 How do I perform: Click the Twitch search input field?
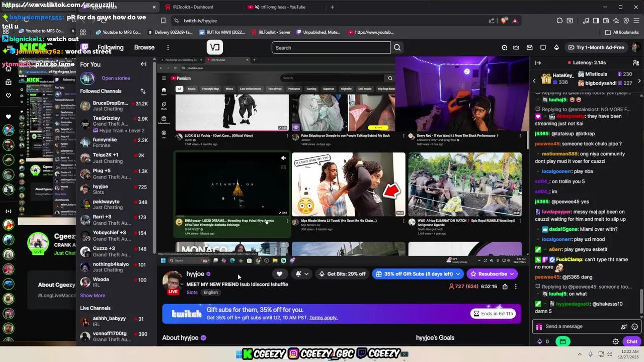coord(331,48)
